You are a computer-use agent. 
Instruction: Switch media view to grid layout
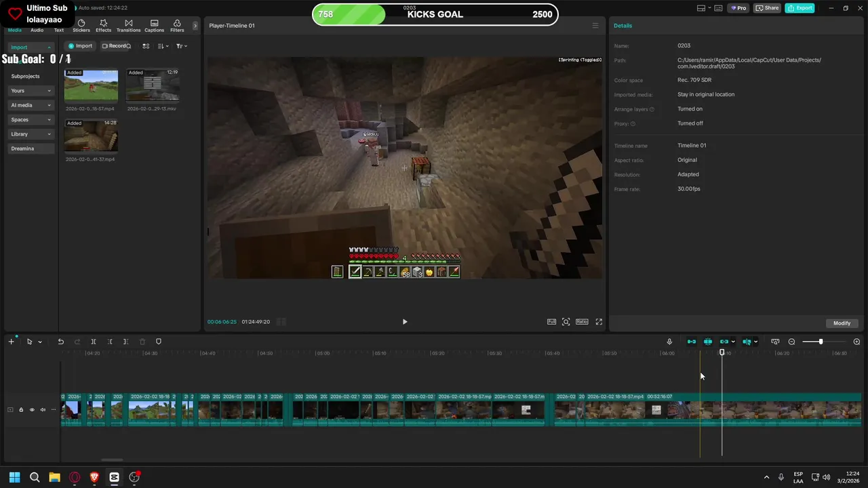pyautogui.click(x=146, y=46)
